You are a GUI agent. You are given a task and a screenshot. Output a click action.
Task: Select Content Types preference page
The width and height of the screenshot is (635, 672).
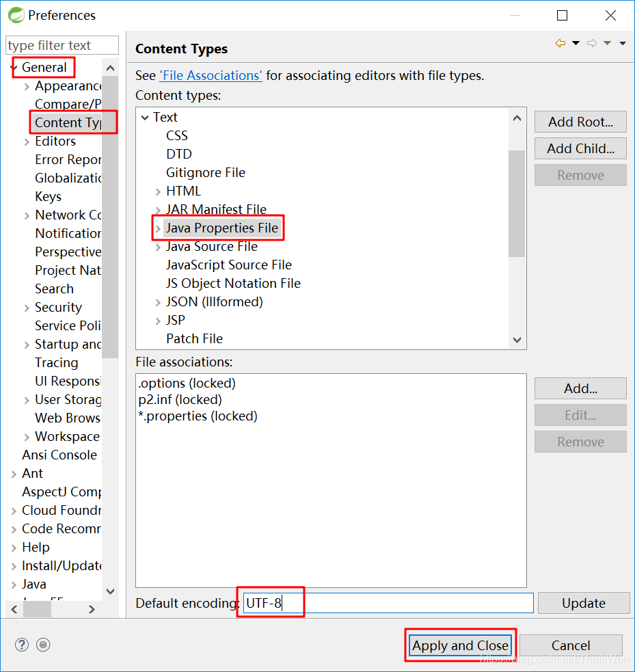pyautogui.click(x=68, y=122)
